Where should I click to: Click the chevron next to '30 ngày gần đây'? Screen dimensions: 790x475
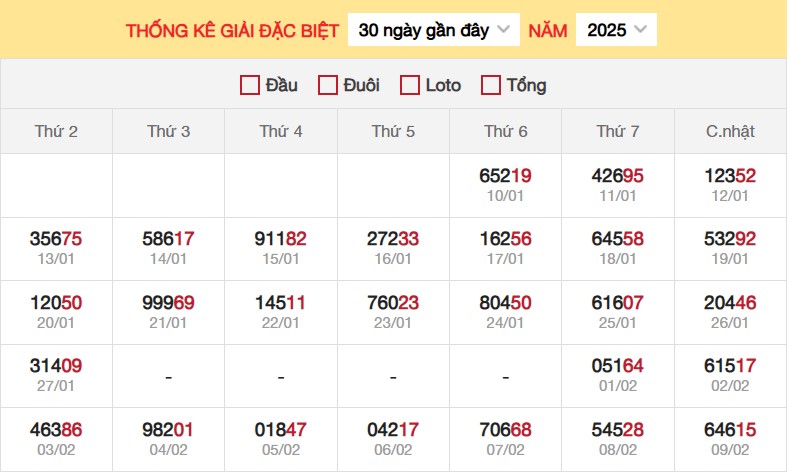[503, 29]
